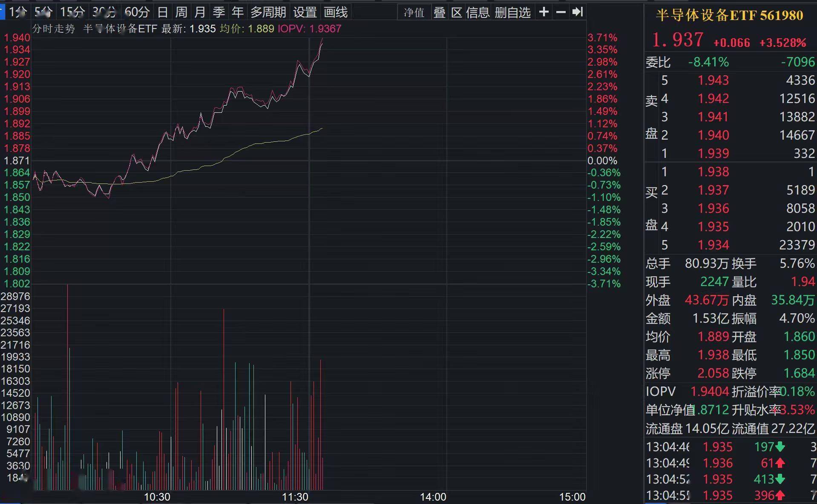Image resolution: width=817 pixels, height=504 pixels.
Task: Click the 叠 overlay icon button
Action: pos(439,12)
